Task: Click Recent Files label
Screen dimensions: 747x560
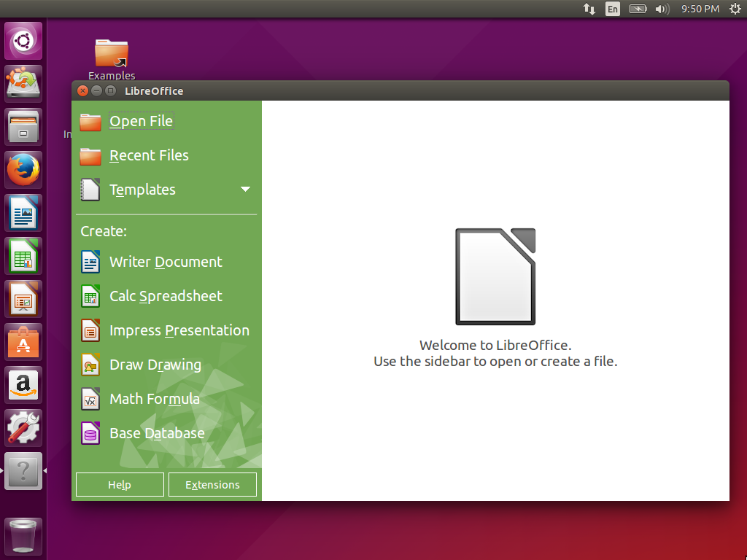Action: pos(149,155)
